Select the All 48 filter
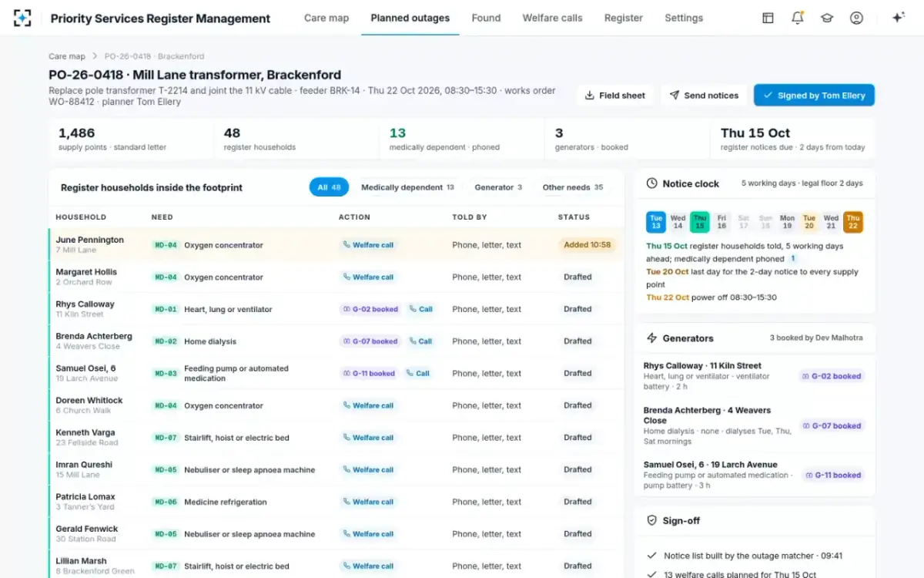 pyautogui.click(x=329, y=187)
